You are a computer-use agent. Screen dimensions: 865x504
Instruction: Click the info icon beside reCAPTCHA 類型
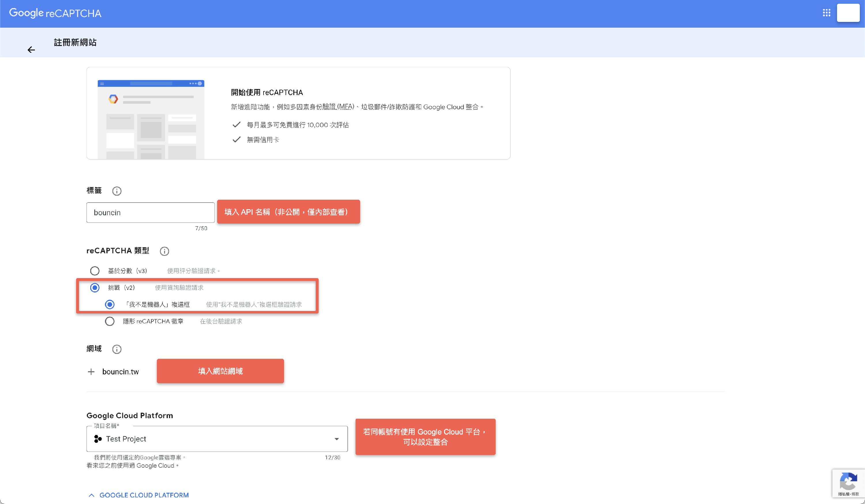pyautogui.click(x=164, y=251)
